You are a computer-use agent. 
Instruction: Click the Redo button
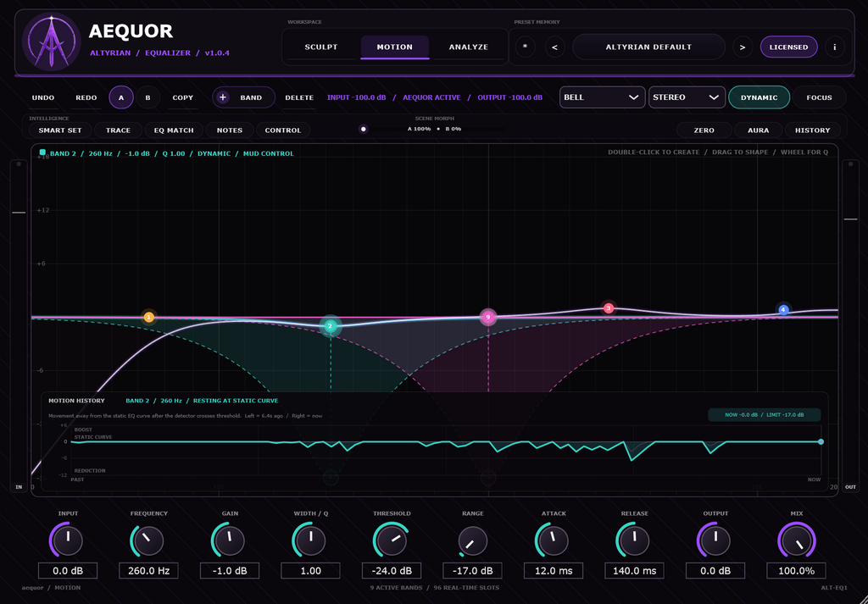point(86,97)
